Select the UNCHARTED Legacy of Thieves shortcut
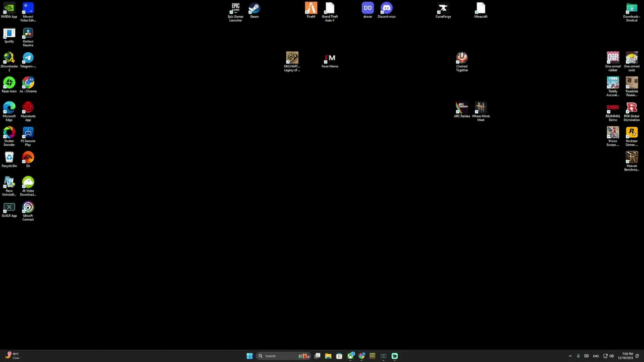Image resolution: width=644 pixels, height=362 pixels. coord(292,62)
